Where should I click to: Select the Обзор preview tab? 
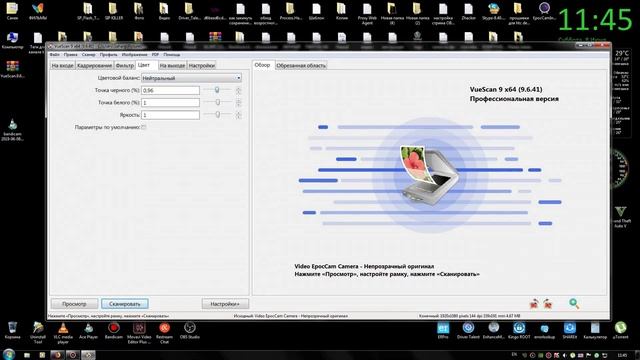pos(262,65)
